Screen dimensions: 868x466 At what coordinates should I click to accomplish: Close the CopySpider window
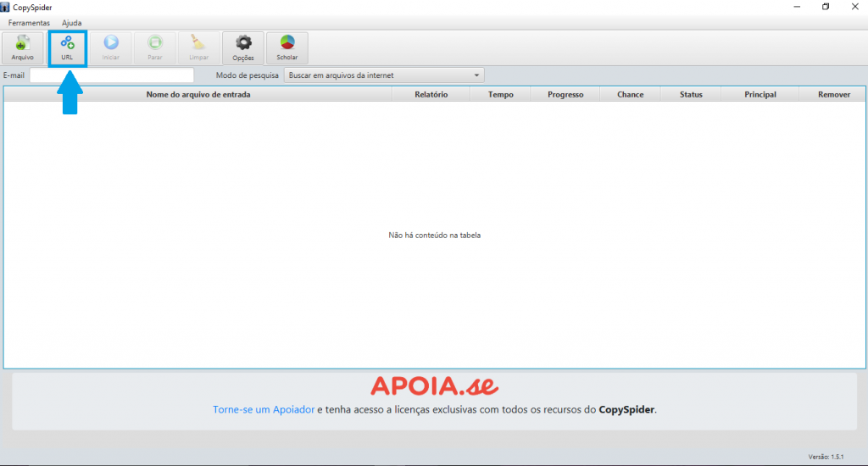pyautogui.click(x=854, y=7)
